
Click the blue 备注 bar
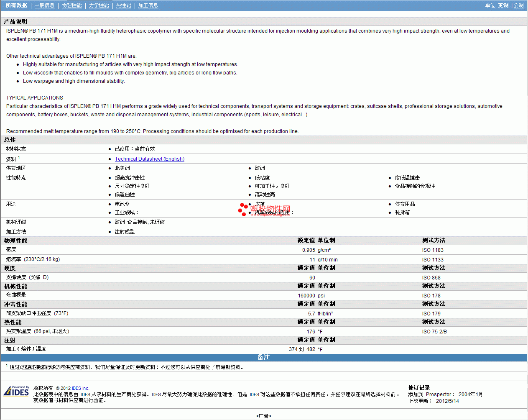click(264, 357)
